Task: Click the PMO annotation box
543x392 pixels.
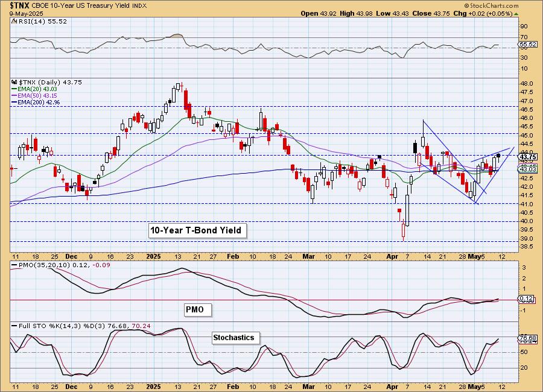Action: point(197,309)
